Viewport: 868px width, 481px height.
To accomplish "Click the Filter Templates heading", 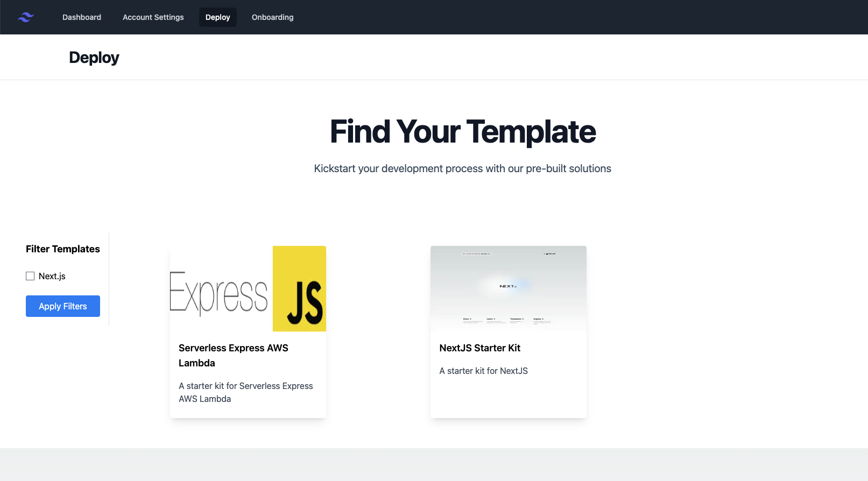I will pos(63,249).
